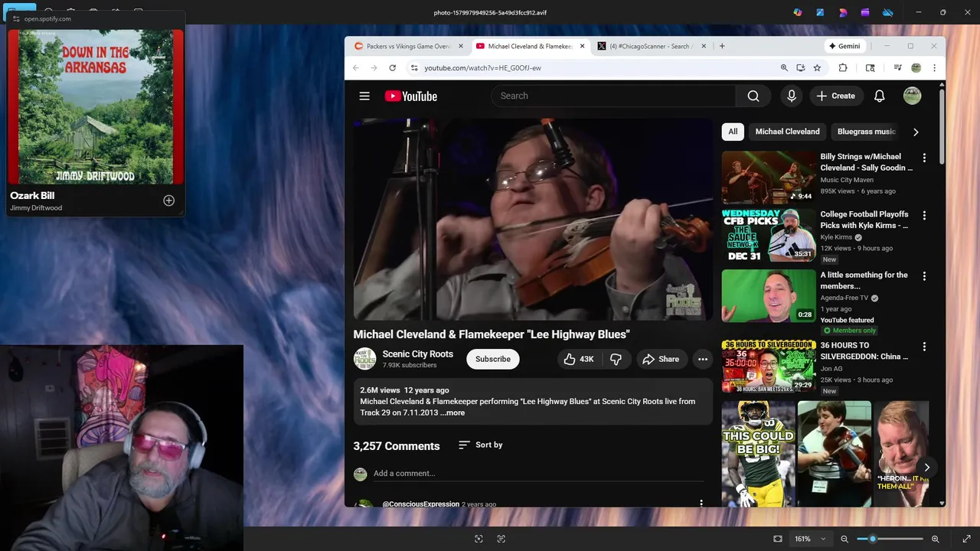Open Copilot icon in the Photos title bar
This screenshot has width=980, height=551.
tap(798, 12)
